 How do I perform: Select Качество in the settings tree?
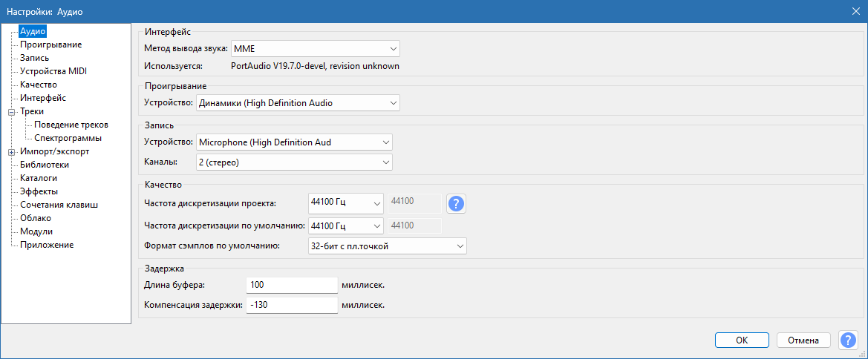click(x=38, y=85)
